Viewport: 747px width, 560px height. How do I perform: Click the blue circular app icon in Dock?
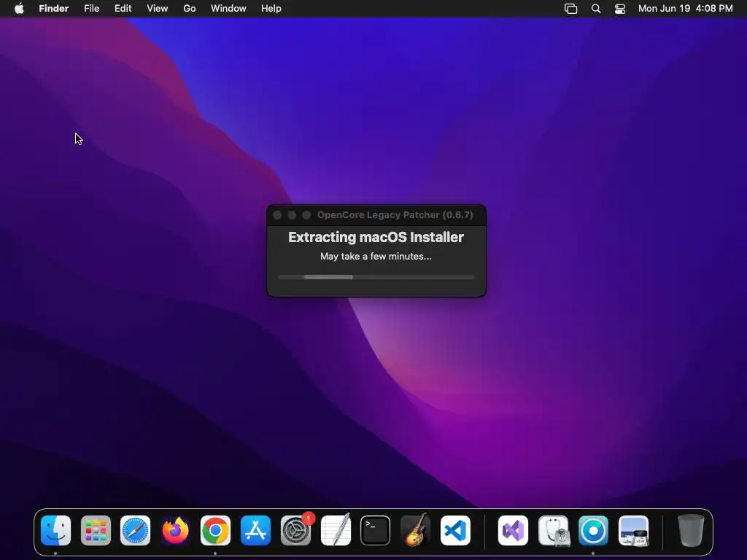tap(593, 531)
